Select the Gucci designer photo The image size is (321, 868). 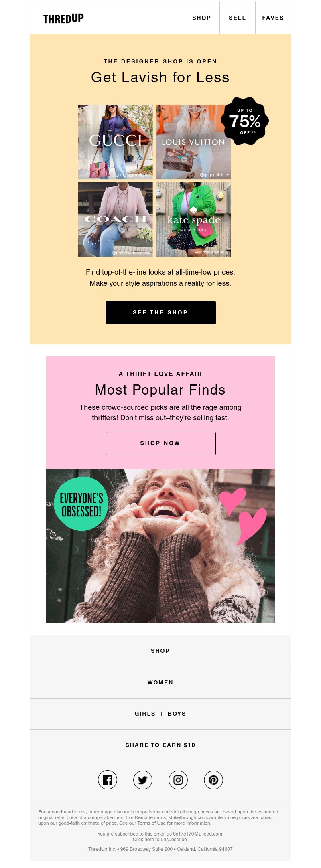[x=116, y=142]
